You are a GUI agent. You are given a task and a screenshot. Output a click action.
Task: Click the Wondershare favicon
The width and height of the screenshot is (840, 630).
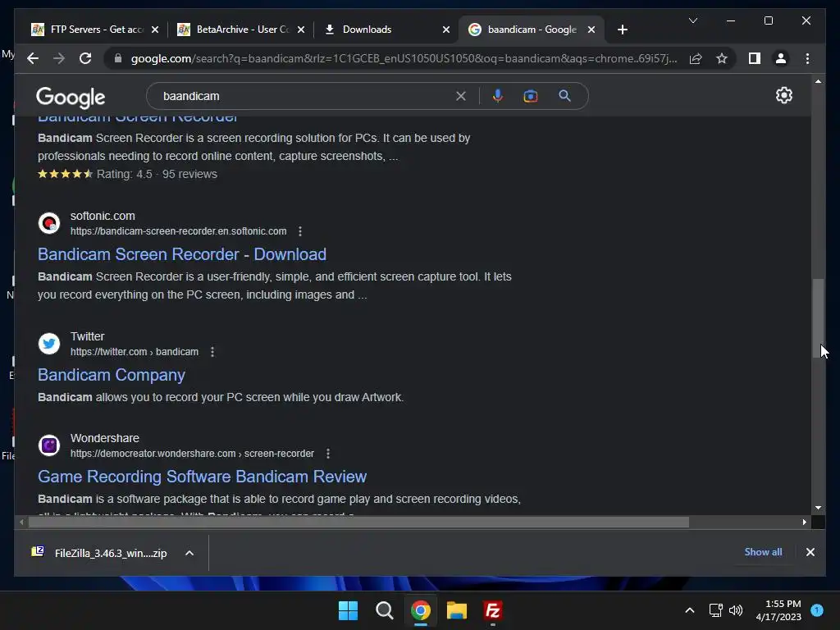click(49, 445)
